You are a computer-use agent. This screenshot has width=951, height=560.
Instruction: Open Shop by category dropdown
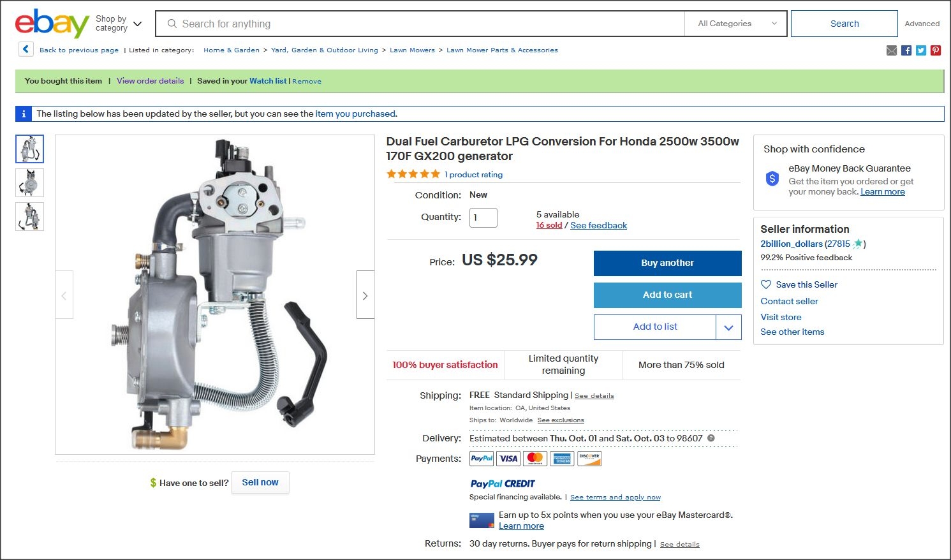tap(119, 24)
